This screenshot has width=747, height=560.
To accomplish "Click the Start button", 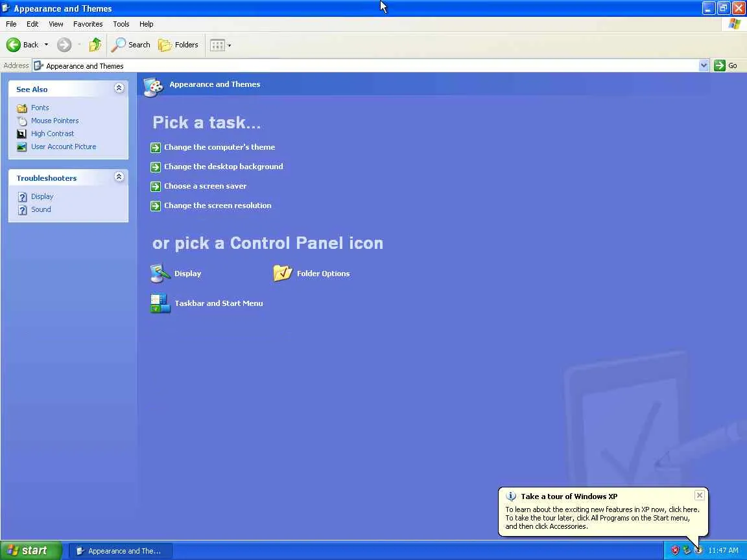I will pos(31,550).
